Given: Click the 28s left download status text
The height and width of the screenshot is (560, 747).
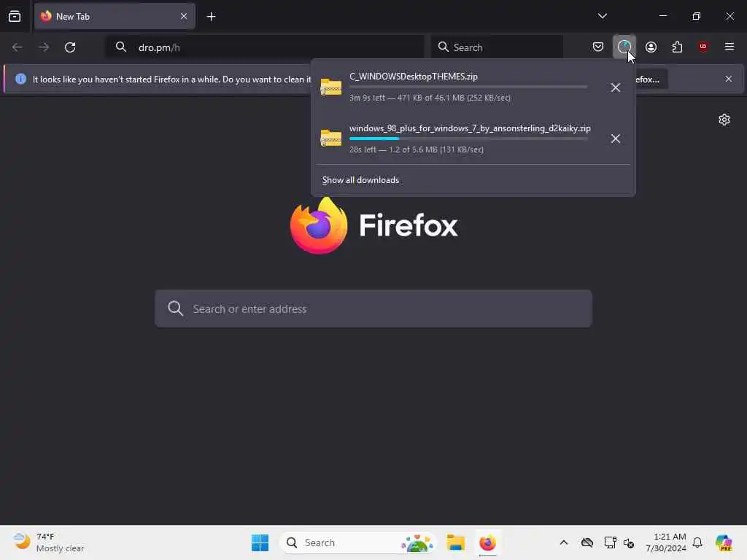Looking at the screenshot, I should click(x=417, y=149).
